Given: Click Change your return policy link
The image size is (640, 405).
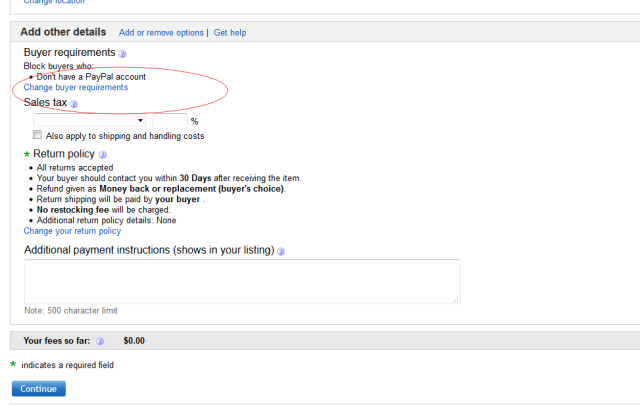Looking at the screenshot, I should pos(72,231).
